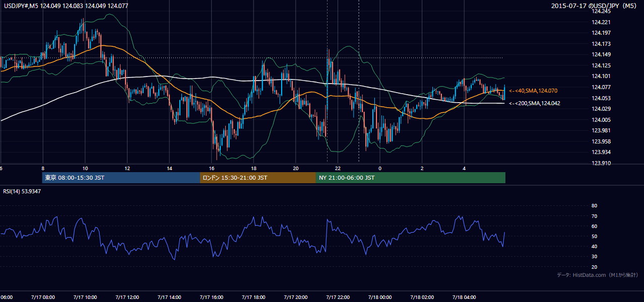Viewport: 644px width, 302px height.
Task: Click RSI axis level 70
Action: coord(594,216)
